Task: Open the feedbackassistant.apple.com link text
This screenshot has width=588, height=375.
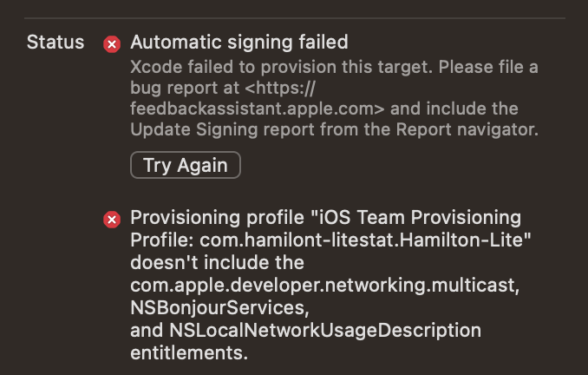Action: [258, 109]
